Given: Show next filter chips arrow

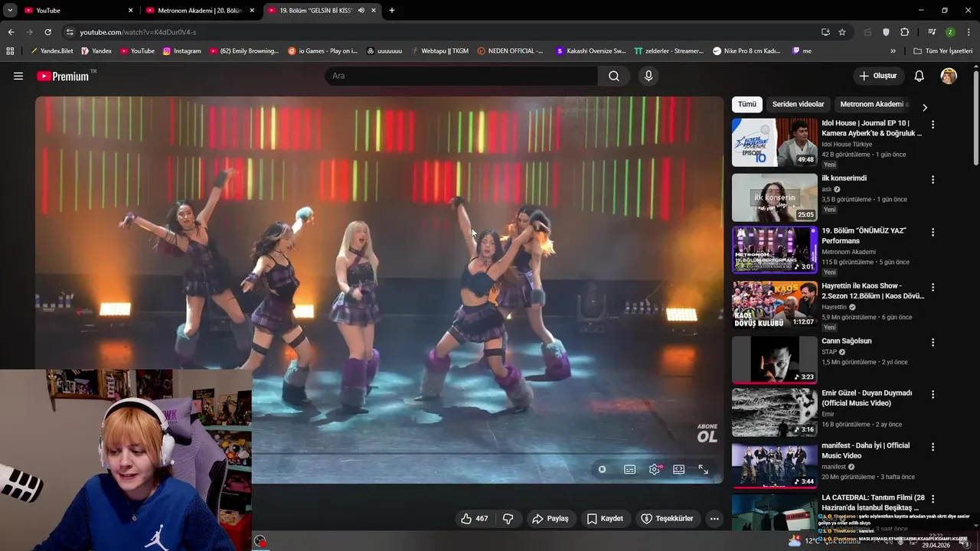Looking at the screenshot, I should point(924,107).
